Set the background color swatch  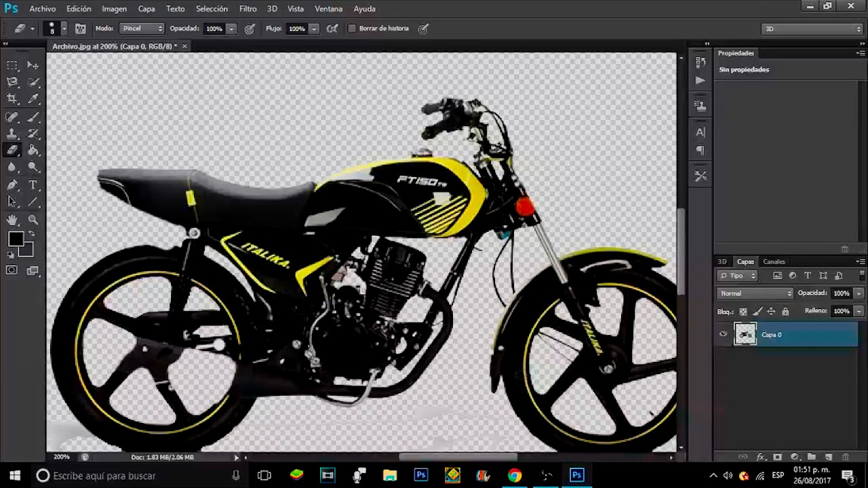27,251
